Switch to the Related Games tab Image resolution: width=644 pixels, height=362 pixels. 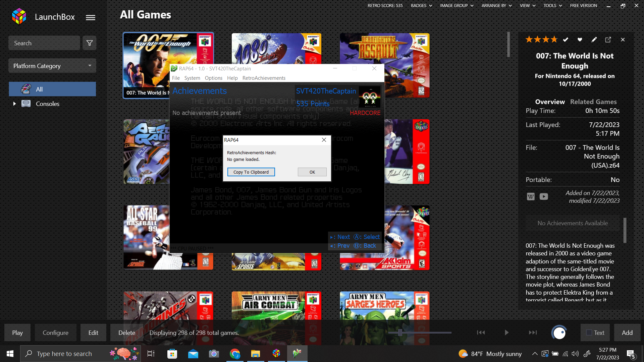click(593, 102)
